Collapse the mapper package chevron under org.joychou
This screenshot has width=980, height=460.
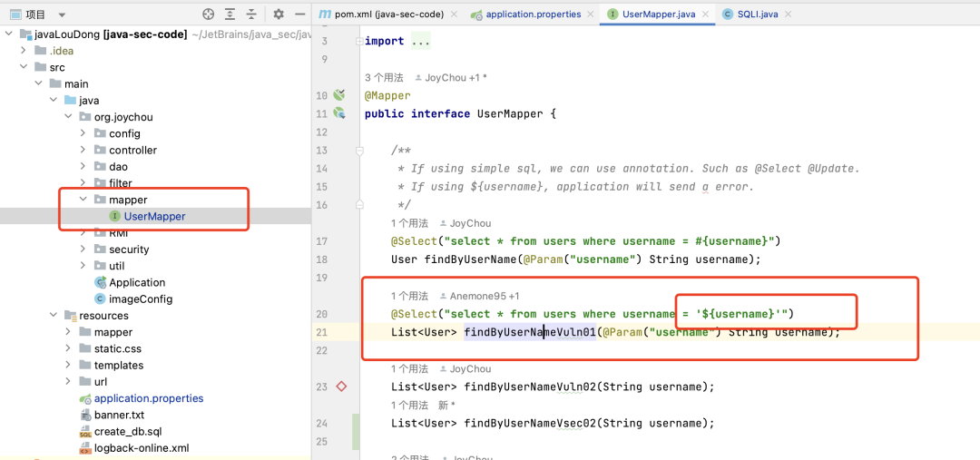point(83,200)
